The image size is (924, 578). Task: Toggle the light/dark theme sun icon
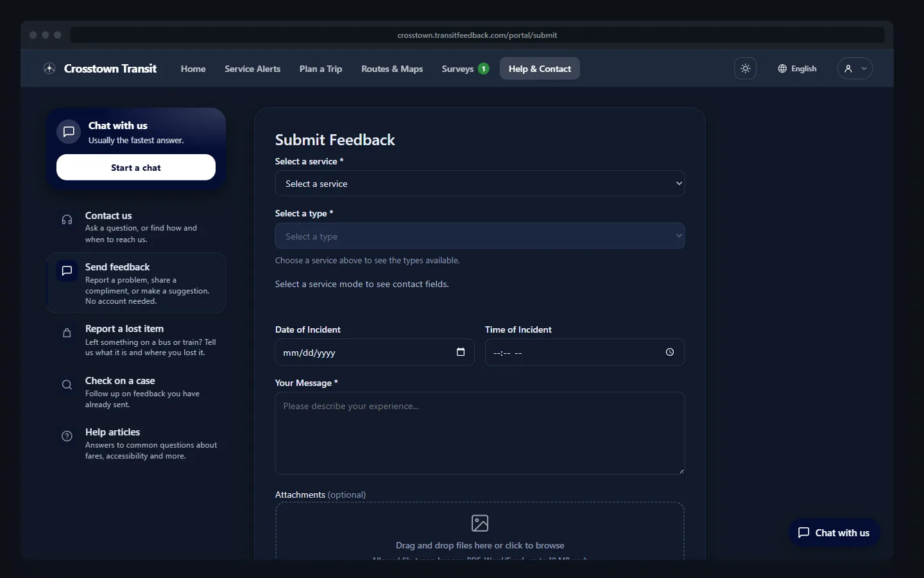(745, 69)
